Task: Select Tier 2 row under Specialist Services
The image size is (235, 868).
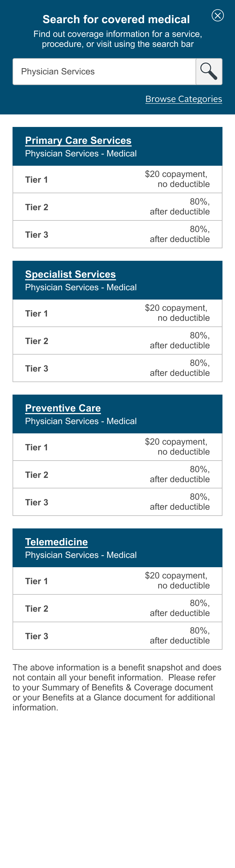Action: 117,341
